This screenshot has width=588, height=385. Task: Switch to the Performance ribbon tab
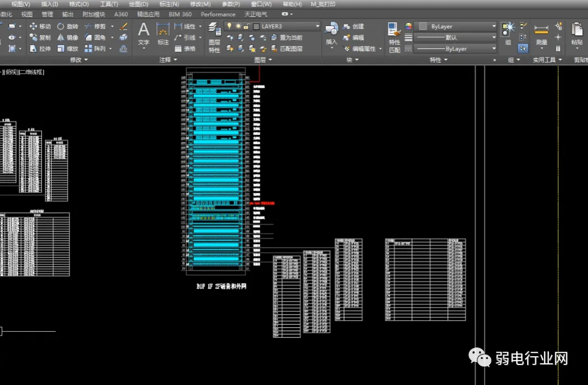(218, 14)
